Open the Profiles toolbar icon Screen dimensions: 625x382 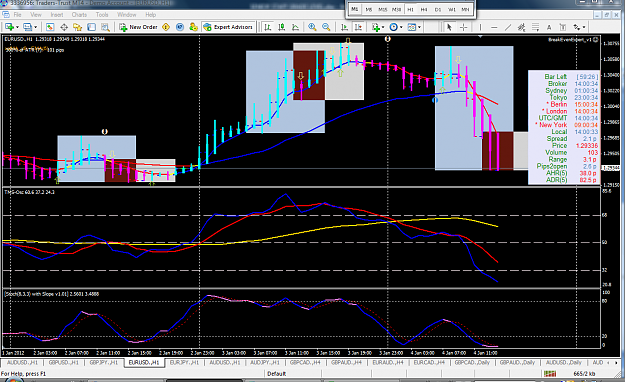pos(28,27)
